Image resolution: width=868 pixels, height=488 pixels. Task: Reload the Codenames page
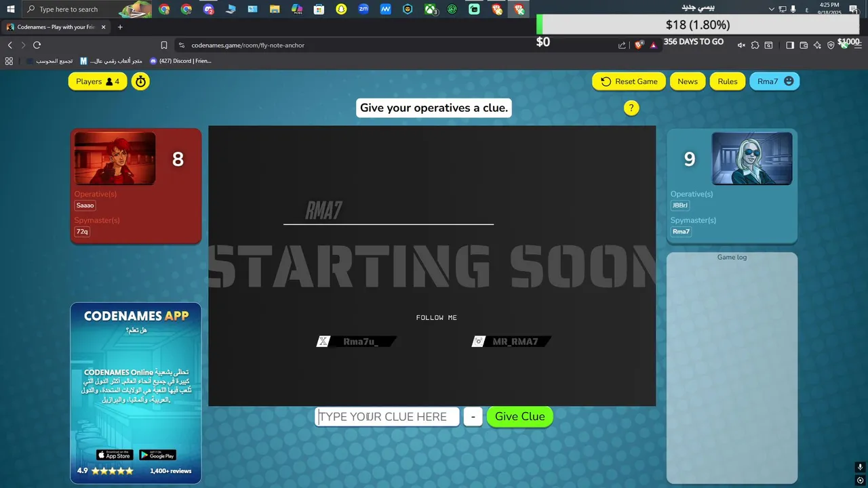click(37, 45)
